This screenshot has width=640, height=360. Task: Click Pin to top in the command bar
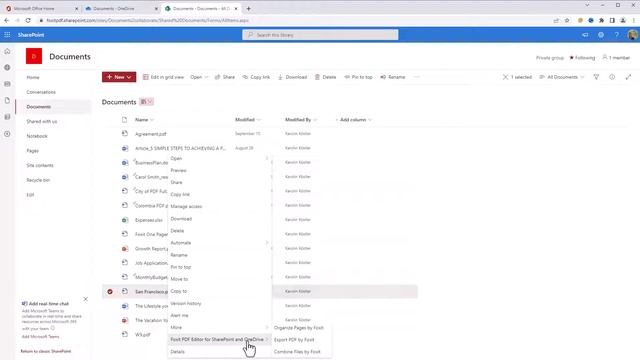coord(358,77)
